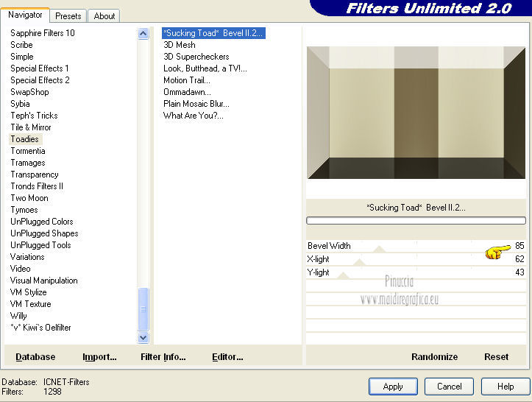Screen dimensions: 532x402
Task: Open Teph's Tricks category
Action: click(34, 116)
